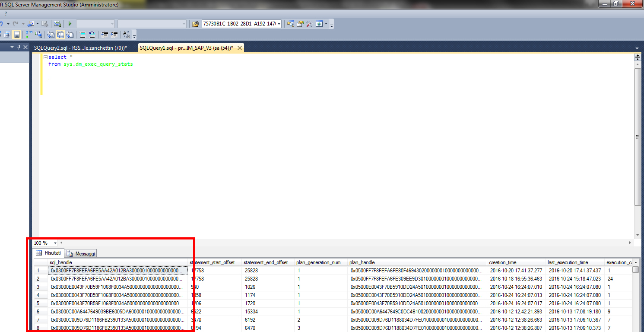Comment out the selected lines icon
This screenshot has height=332, width=644.
tap(82, 35)
